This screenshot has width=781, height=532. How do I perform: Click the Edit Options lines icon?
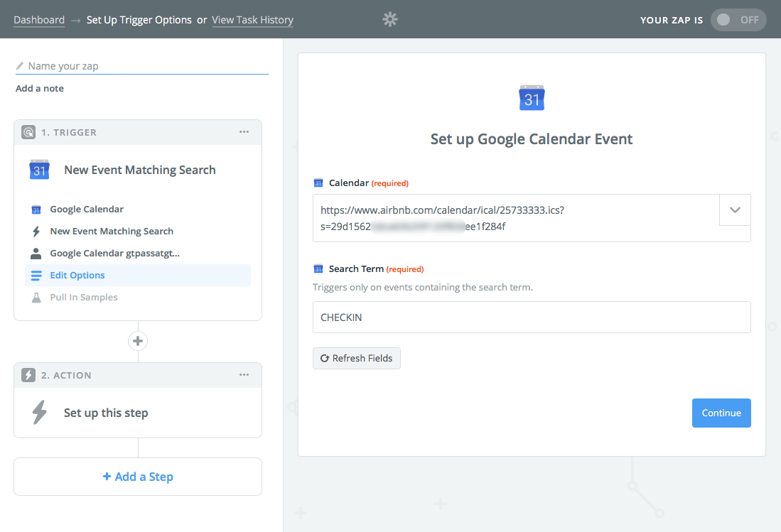click(x=36, y=275)
